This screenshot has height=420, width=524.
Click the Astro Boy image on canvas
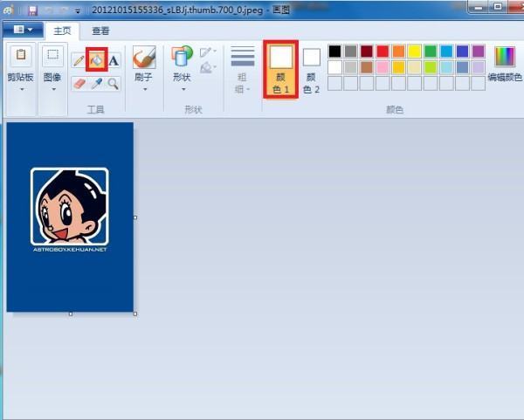(70, 206)
